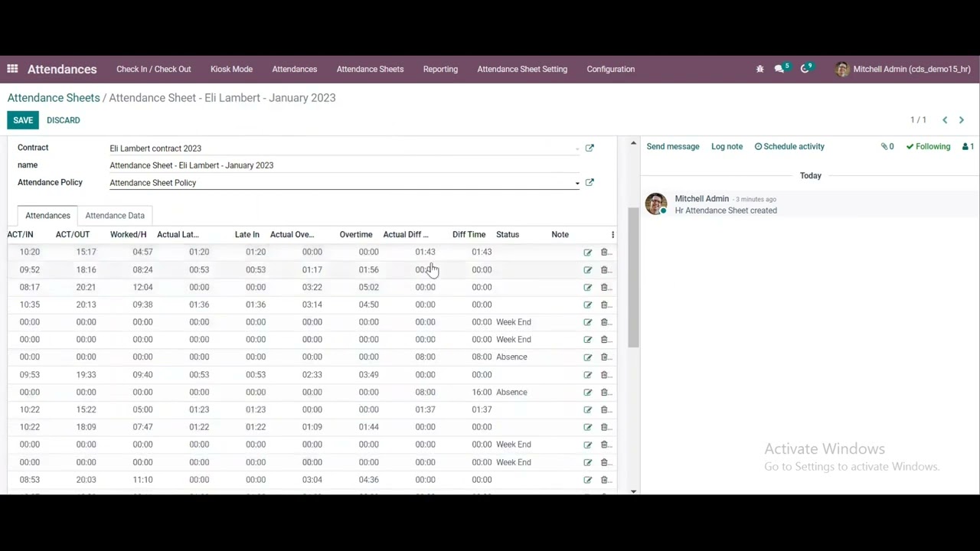980x551 pixels.
Task: Delete the row with ACT/IN 08:17
Action: tap(604, 287)
